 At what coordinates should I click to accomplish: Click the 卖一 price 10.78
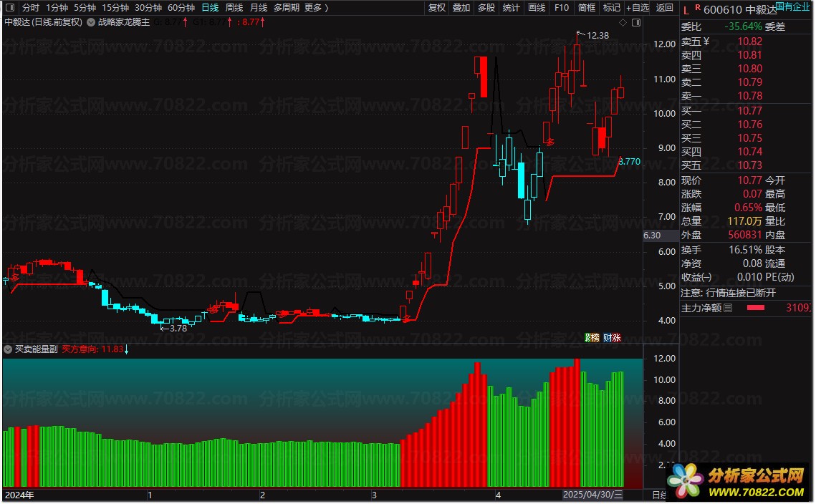coord(749,96)
